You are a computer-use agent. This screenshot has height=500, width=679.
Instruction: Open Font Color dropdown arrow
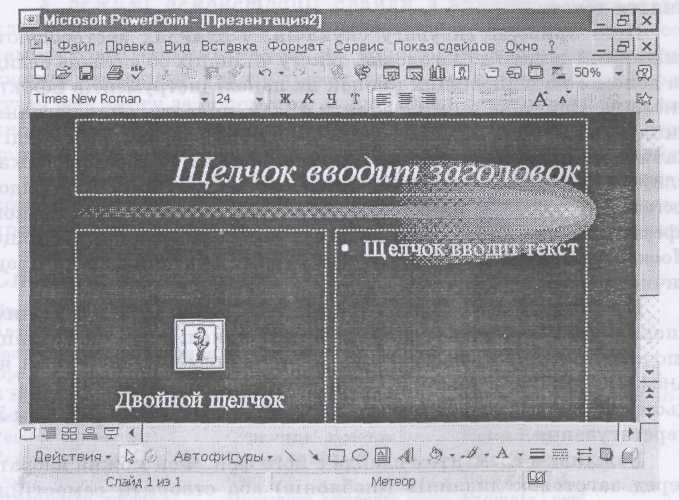pyautogui.click(x=520, y=455)
